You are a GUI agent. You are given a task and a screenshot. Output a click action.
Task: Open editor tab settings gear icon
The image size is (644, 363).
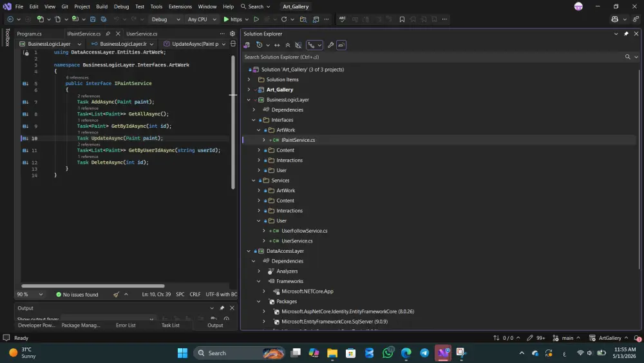pyautogui.click(x=232, y=34)
